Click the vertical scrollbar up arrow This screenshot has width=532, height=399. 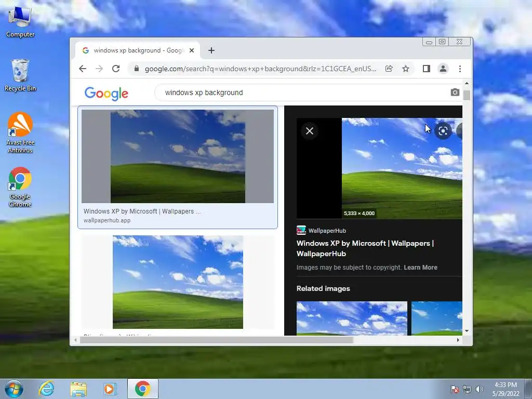coord(467,83)
